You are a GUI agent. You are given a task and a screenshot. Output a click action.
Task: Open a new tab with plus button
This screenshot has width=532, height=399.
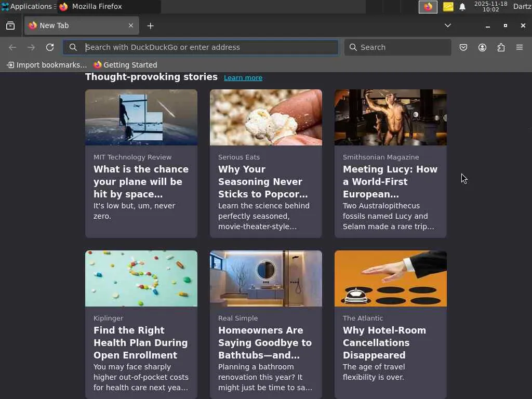click(x=150, y=26)
